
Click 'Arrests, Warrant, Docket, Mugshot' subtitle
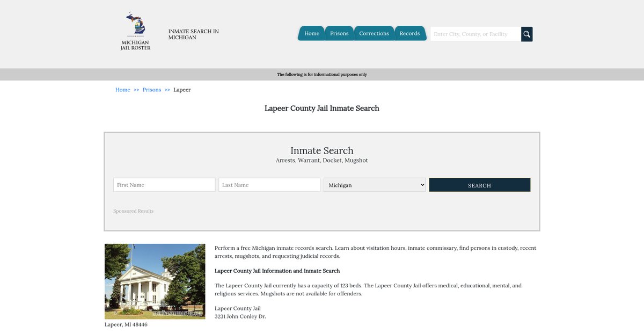click(x=322, y=161)
